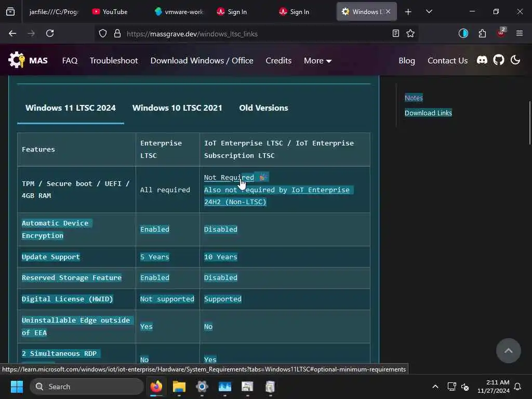532x399 pixels.
Task: Open File Explorer from the taskbar
Action: pyautogui.click(x=179, y=387)
